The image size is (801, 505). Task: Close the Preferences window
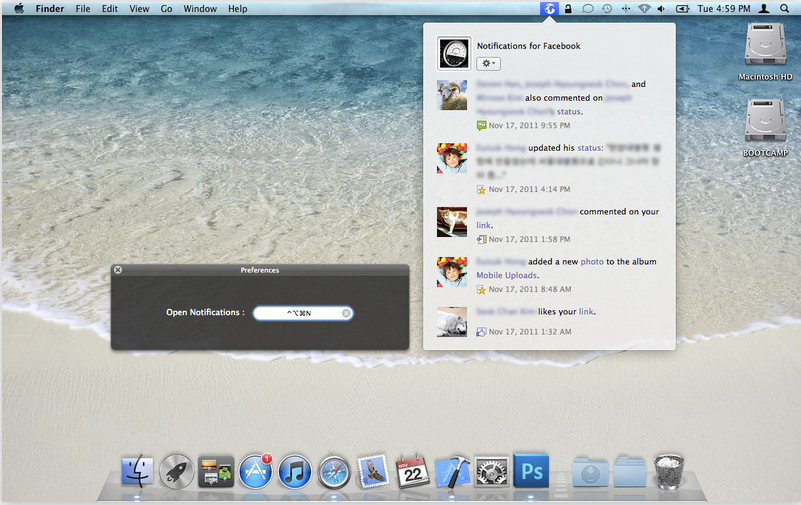point(118,270)
